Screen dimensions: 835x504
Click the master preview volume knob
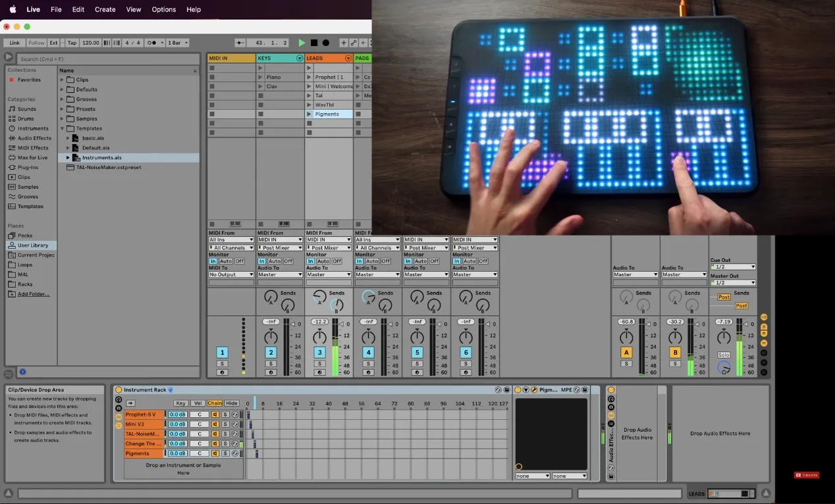tap(724, 368)
